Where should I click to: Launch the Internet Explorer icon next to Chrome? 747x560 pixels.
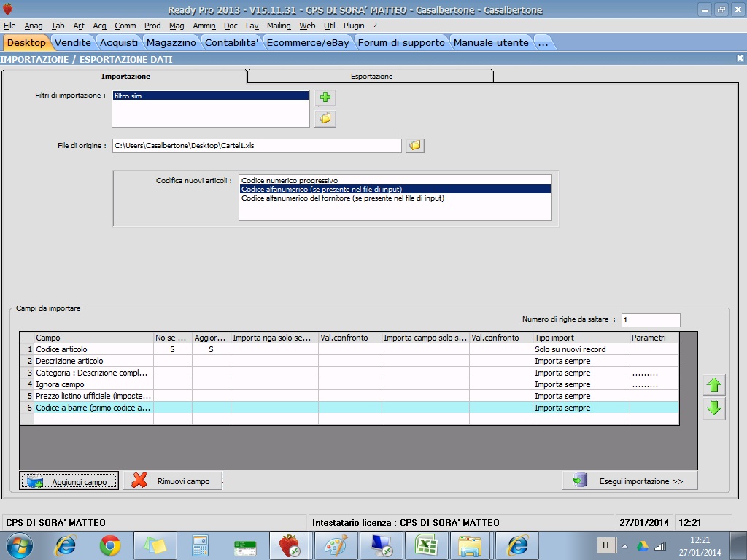[x=65, y=545]
